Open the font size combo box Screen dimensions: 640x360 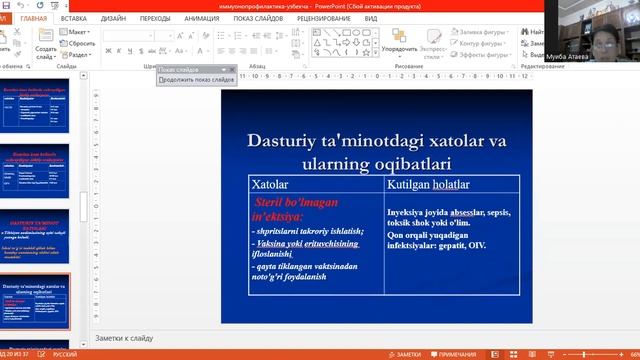coord(164,36)
